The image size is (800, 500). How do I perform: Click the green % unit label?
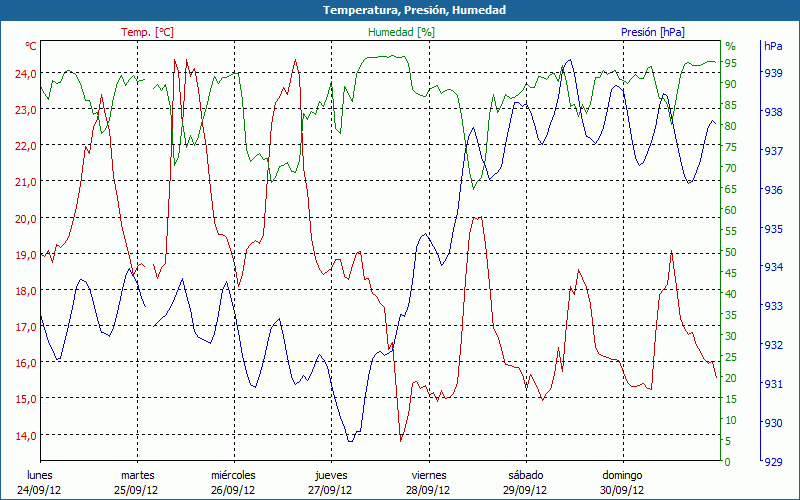(730, 47)
